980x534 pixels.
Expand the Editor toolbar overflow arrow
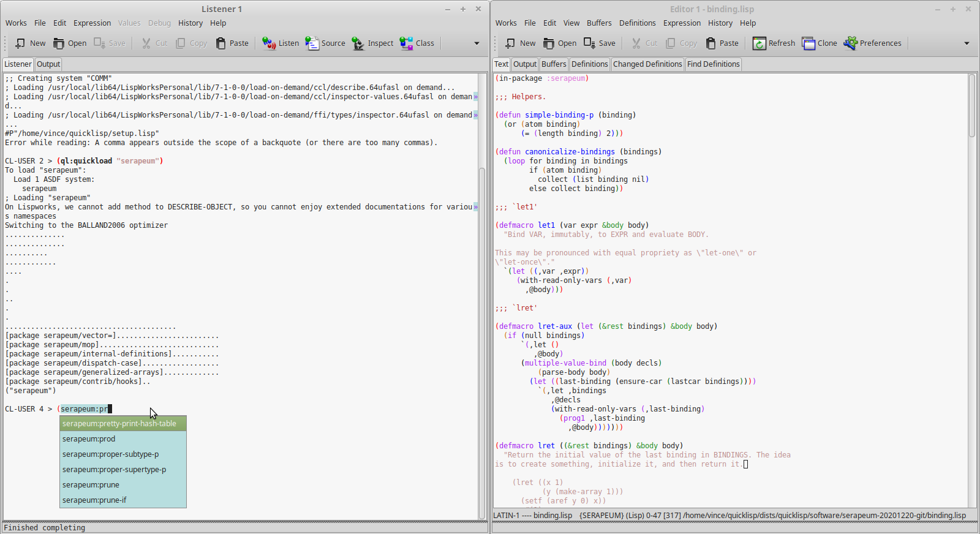[x=967, y=43]
